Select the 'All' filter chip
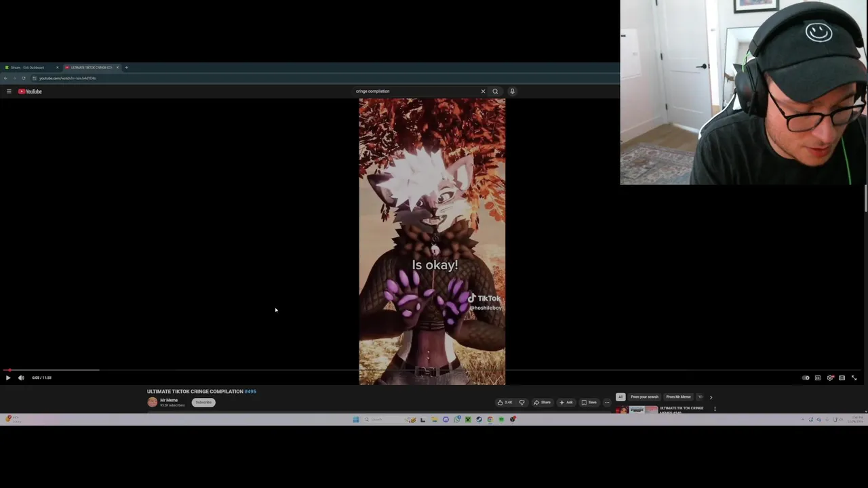The image size is (868, 488). pos(620,396)
